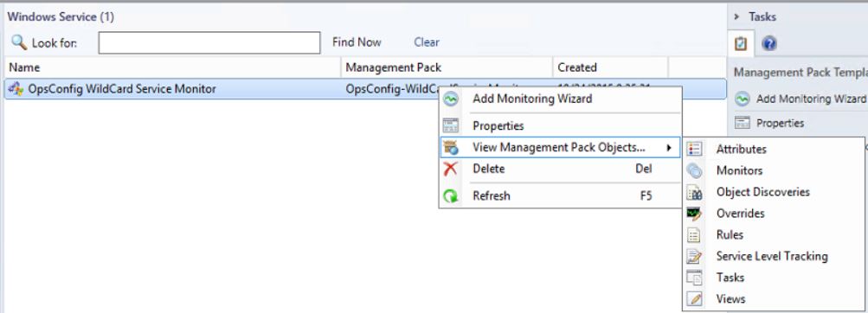This screenshot has width=868, height=313.
Task: Focus the Look for search field
Action: click(x=209, y=43)
